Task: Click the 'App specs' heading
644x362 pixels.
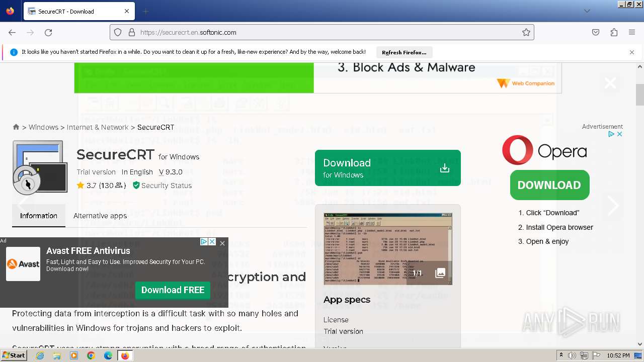Action: pyautogui.click(x=347, y=300)
